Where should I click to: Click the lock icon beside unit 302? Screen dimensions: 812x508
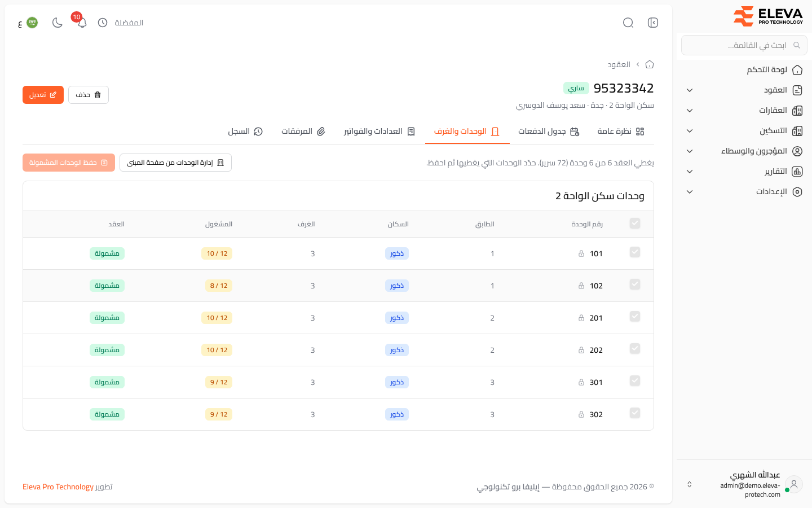[x=581, y=414]
